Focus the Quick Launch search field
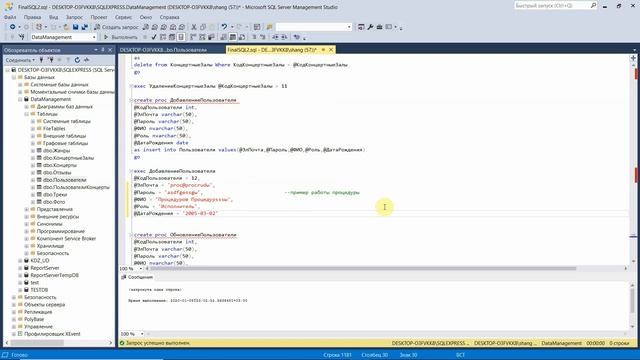This screenshot has height=360, width=640. click(x=552, y=6)
